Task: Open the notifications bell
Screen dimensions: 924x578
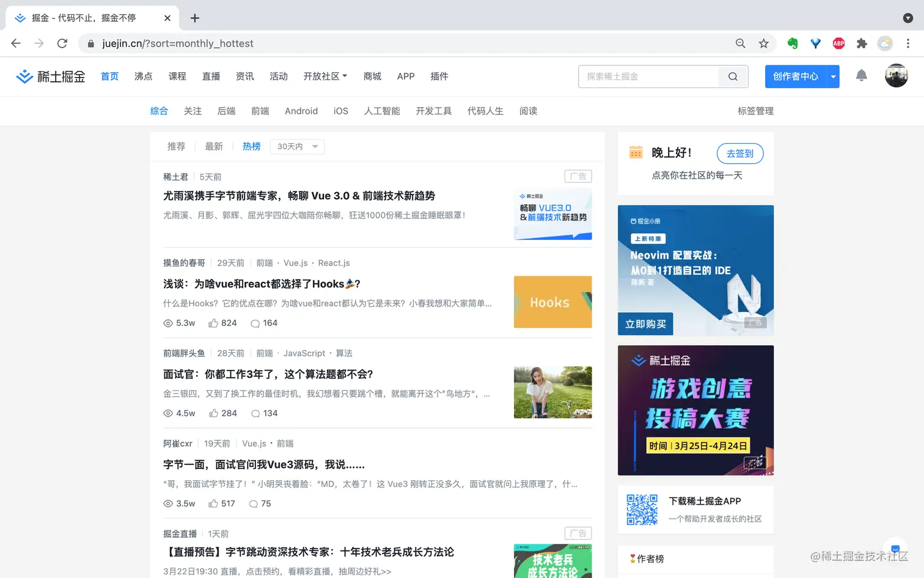Action: 861,75
